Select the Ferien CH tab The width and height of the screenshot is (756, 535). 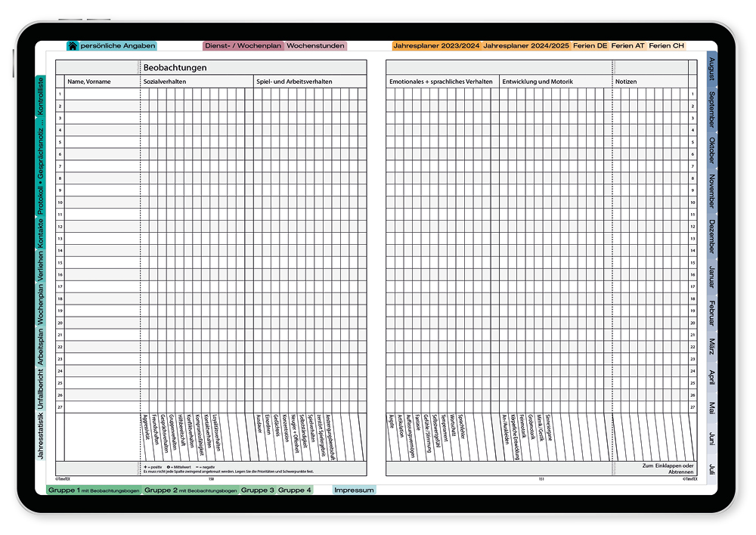point(666,46)
